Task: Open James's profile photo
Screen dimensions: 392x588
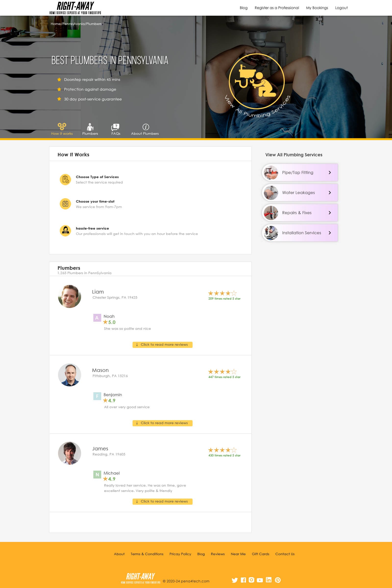Action: tap(70, 453)
